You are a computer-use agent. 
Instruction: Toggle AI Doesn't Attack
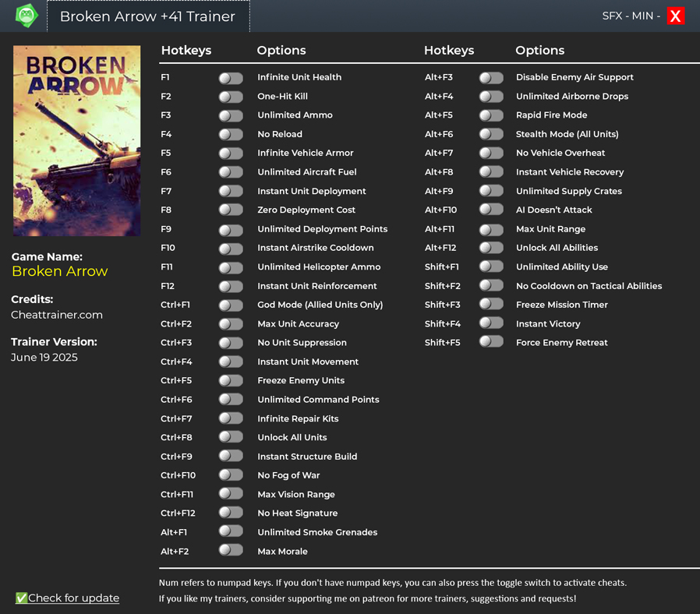(x=491, y=209)
